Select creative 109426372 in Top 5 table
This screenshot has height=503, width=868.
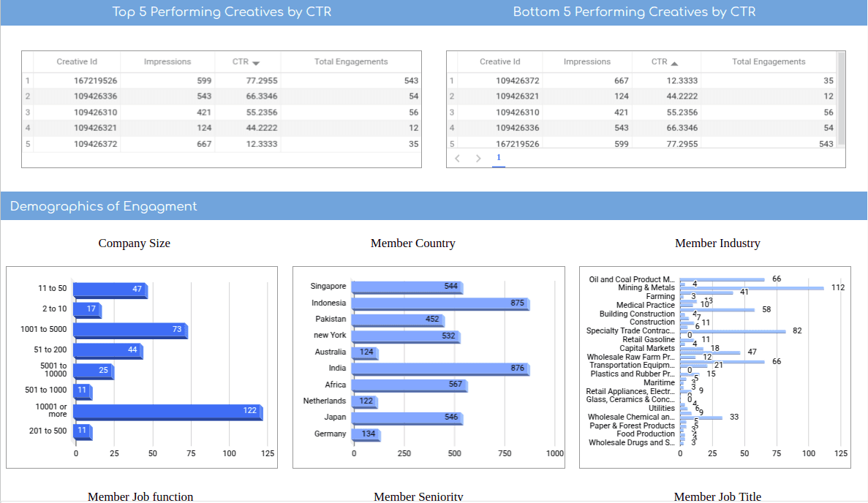pos(95,144)
